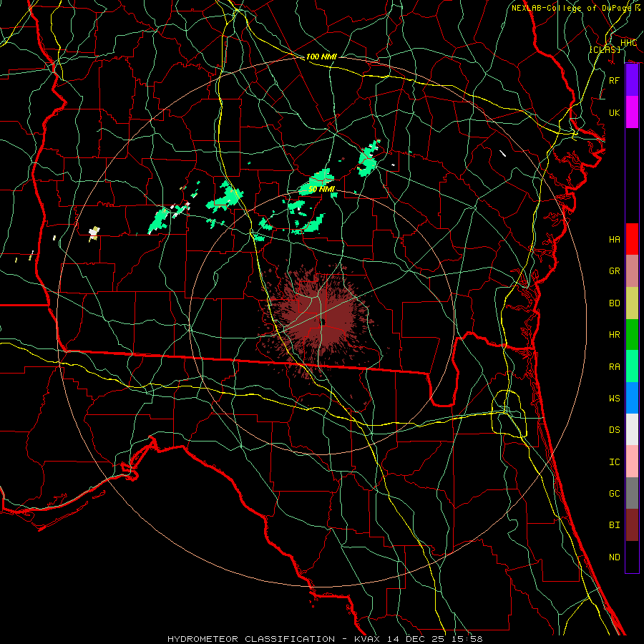This screenshot has height=644, width=644.
Task: Click the DS white legend swatch
Action: [x=632, y=429]
